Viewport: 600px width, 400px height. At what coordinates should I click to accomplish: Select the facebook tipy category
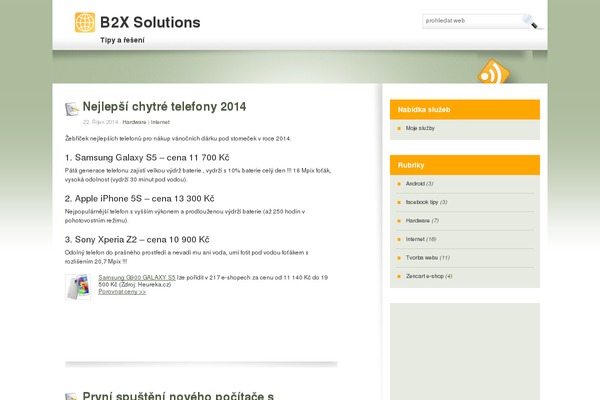(x=422, y=202)
